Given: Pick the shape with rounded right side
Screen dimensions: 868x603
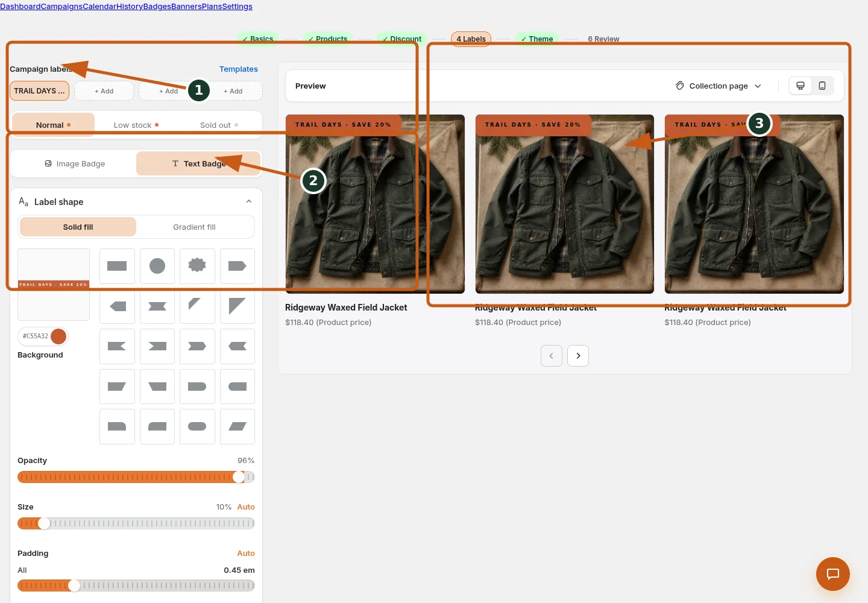Looking at the screenshot, I should point(197,387).
